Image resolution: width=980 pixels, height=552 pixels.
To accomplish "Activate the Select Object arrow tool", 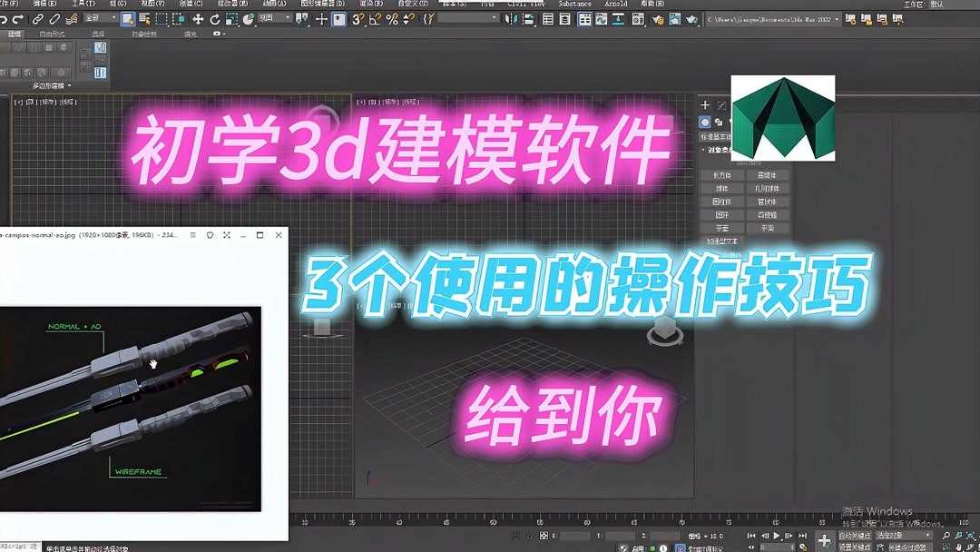I will (x=128, y=18).
